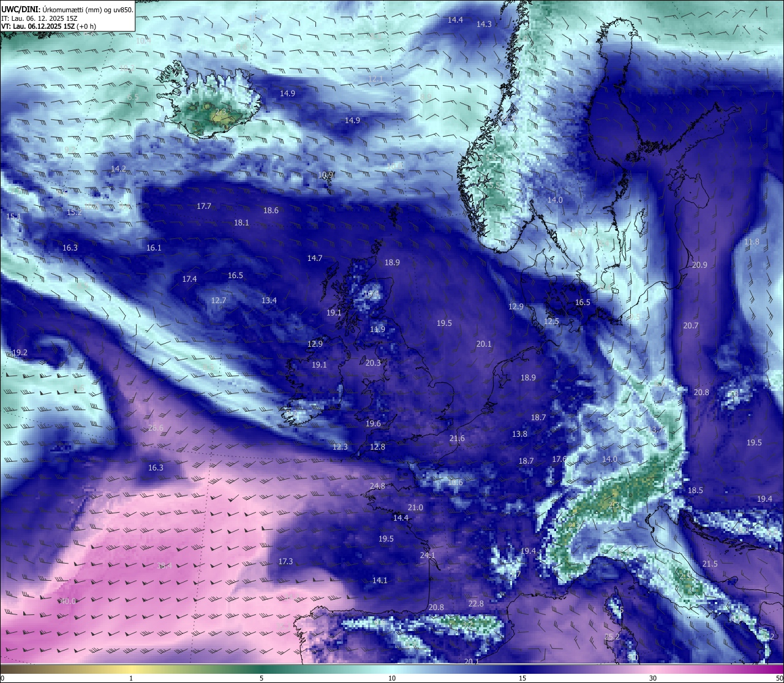784x683 pixels.
Task: Click the 19.6 value label
Action: 373,423
